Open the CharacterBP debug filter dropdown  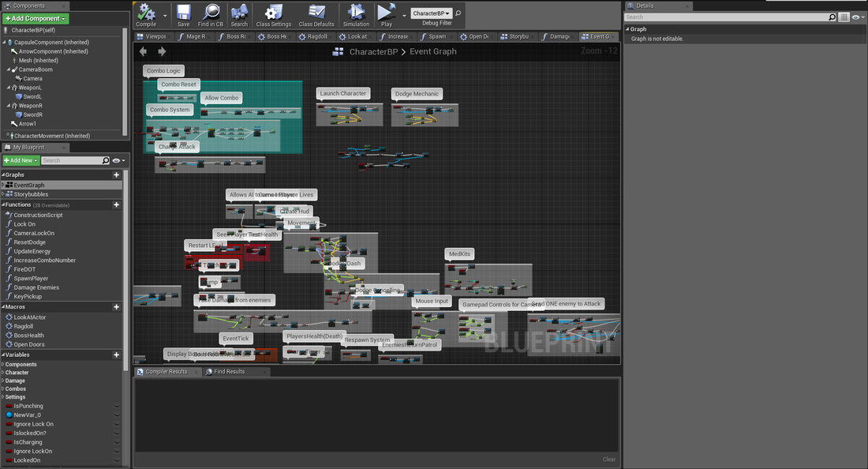tap(432, 13)
